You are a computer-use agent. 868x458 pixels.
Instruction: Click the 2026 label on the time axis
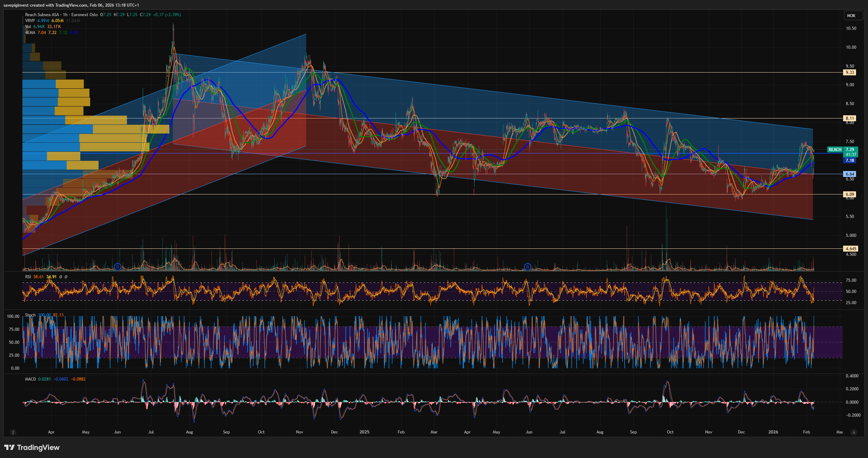tap(773, 432)
